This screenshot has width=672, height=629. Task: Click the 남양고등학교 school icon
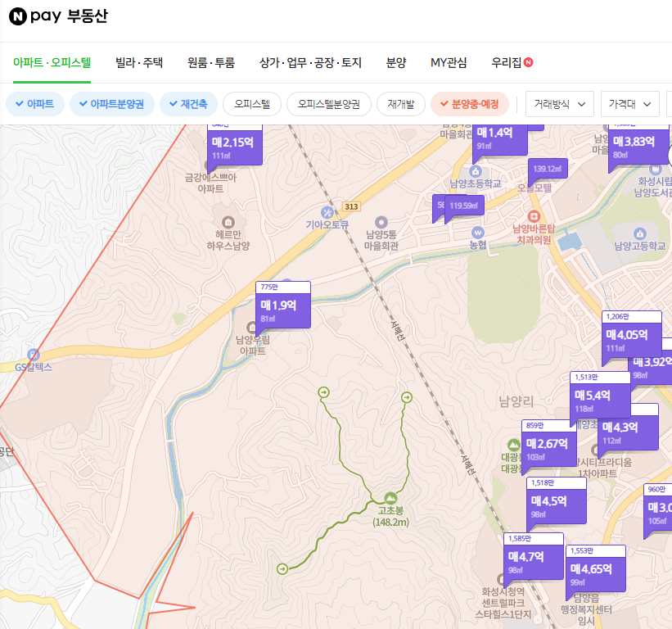coord(640,233)
